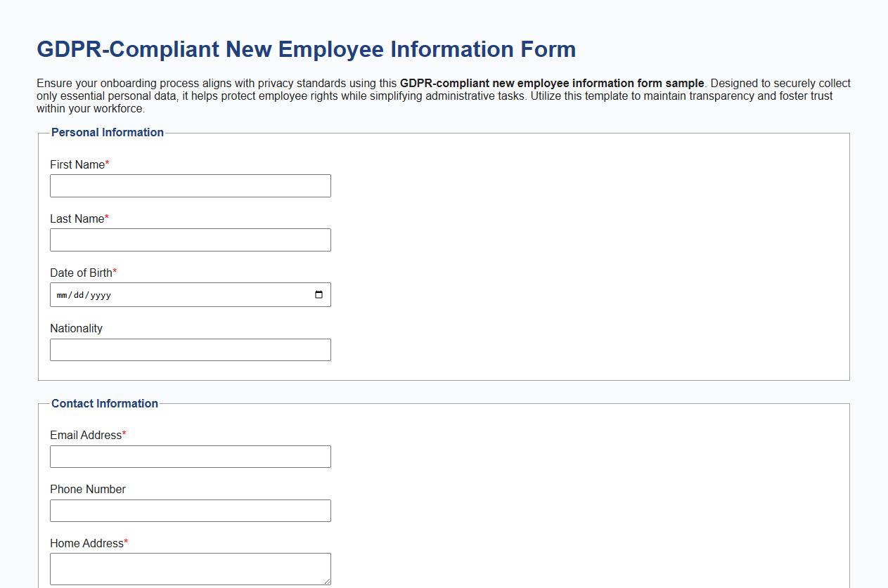
Task: Click the red asterisk beside Email Address
Action: click(x=123, y=433)
